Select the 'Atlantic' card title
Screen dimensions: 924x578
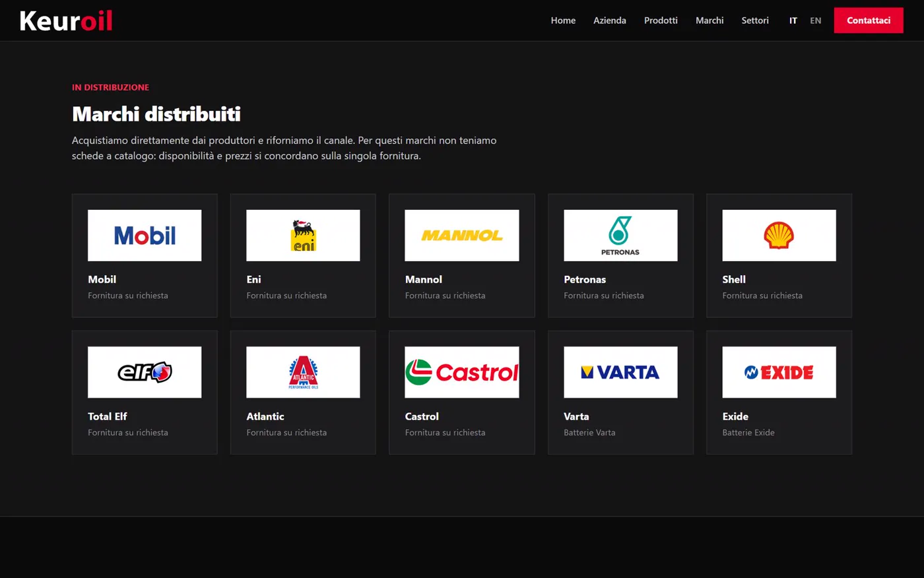point(265,416)
